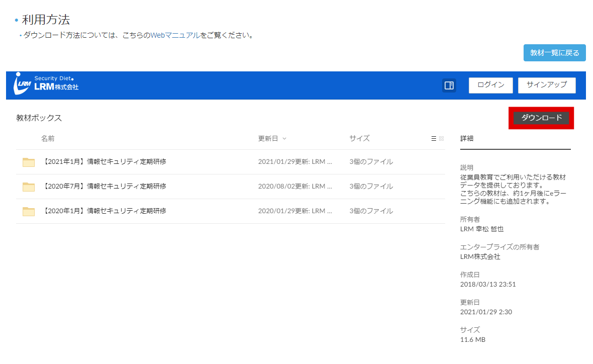The image size is (593, 364).
Task: Click updated date 2021/01/29 2:30
Action: [486, 312]
